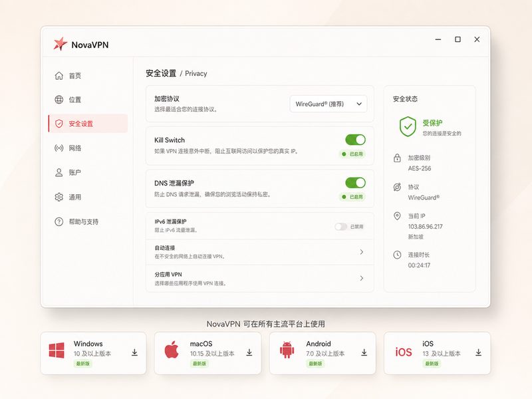Open the 账户 account section
The height and width of the screenshot is (399, 532).
(x=88, y=172)
